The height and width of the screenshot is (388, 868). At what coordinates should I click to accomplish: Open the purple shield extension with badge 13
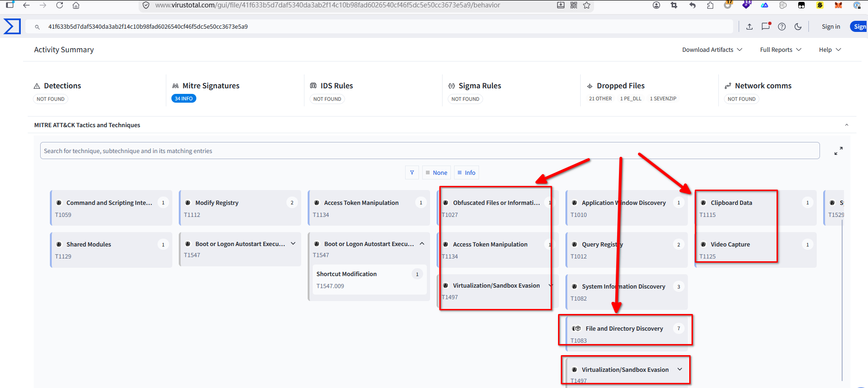(747, 5)
